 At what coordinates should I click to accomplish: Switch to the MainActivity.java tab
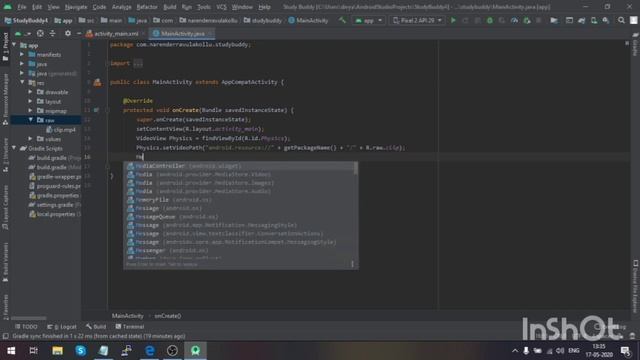[182, 33]
